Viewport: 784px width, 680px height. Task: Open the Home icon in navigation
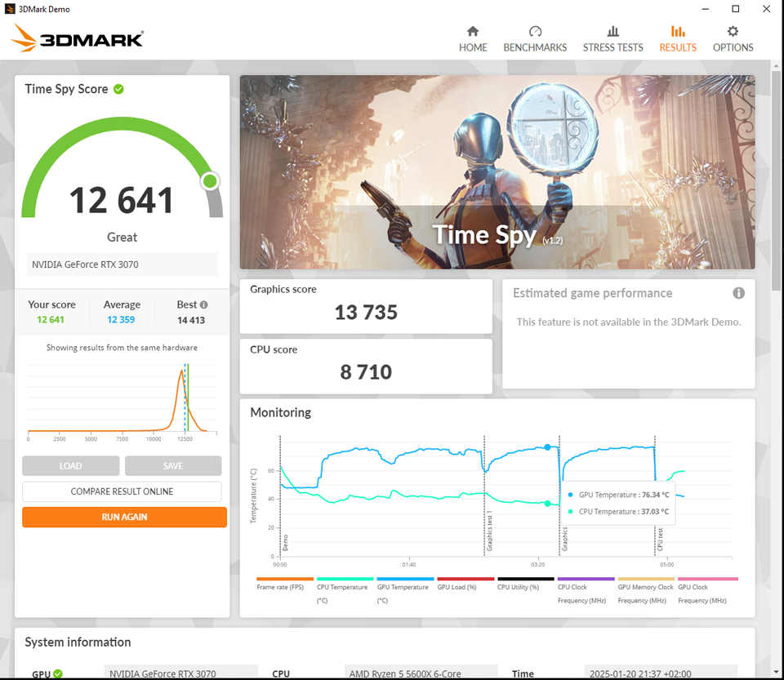click(473, 32)
